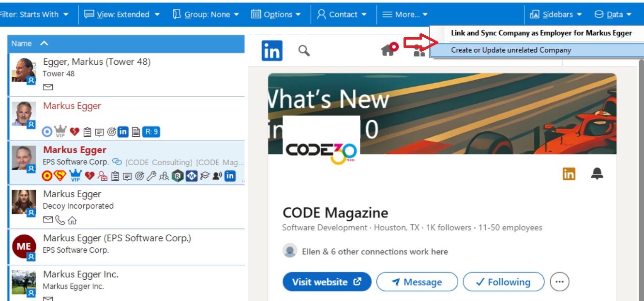Click the red target icon in EPS row
Image resolution: width=644 pixels, height=301 pixels.
tap(47, 176)
